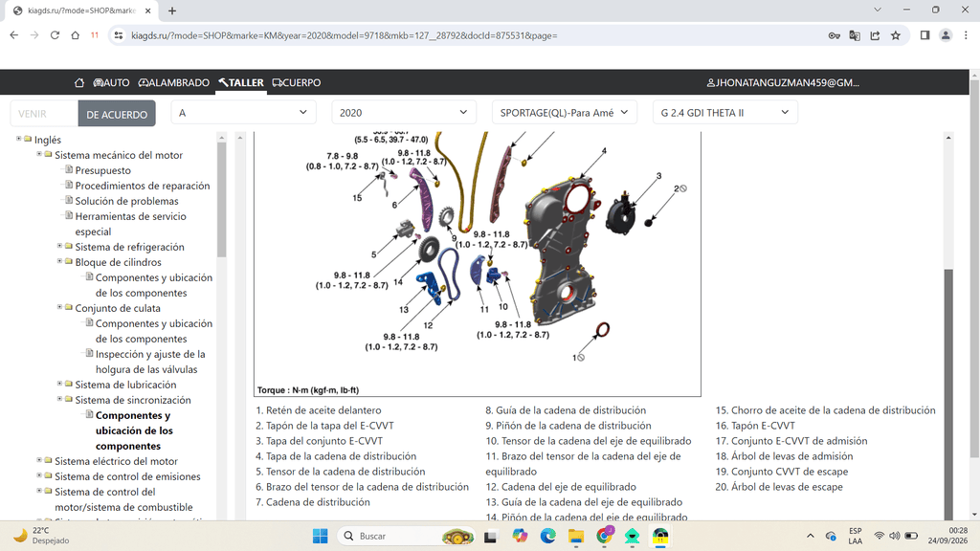Click the address bar URL

click(x=345, y=35)
